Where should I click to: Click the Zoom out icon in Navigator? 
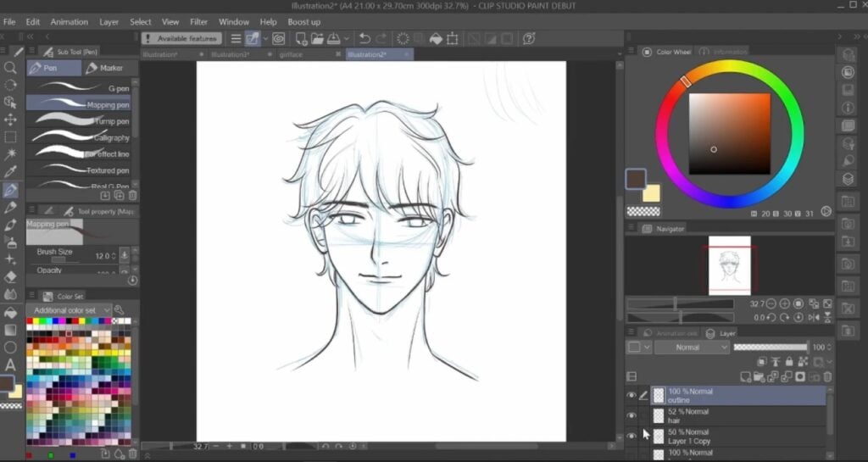[771, 303]
